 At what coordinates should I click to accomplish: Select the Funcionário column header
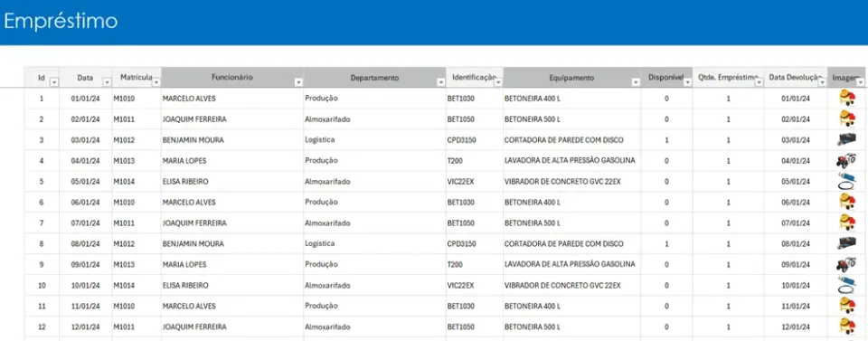pyautogui.click(x=232, y=78)
